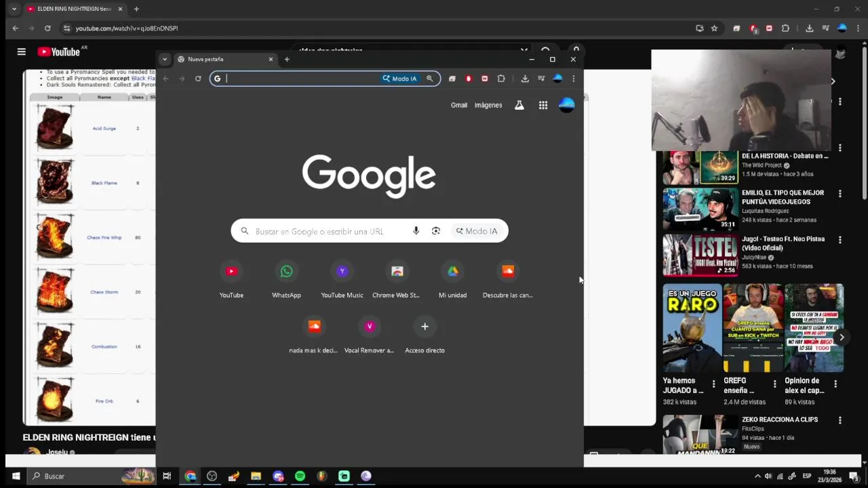The width and height of the screenshot is (868, 488).
Task: Open File Explorer from taskbar
Action: coord(256,476)
